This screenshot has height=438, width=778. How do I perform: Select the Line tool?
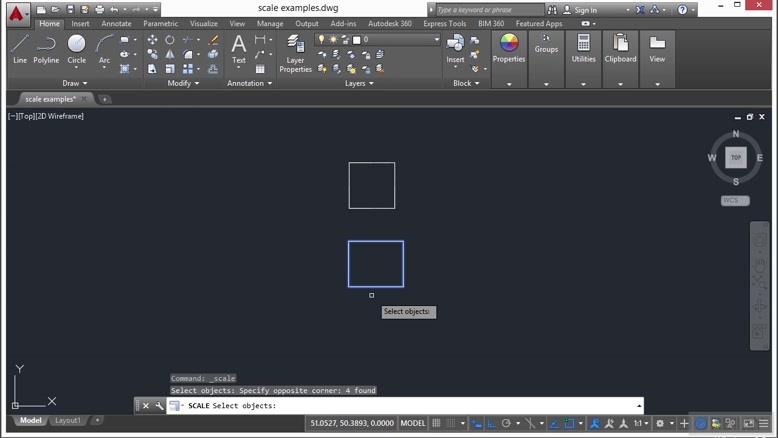[x=20, y=49]
